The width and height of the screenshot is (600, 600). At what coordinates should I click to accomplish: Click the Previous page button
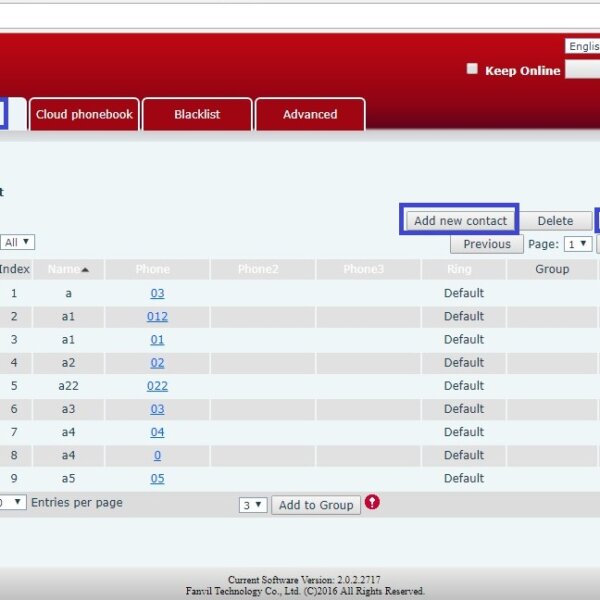(x=487, y=244)
